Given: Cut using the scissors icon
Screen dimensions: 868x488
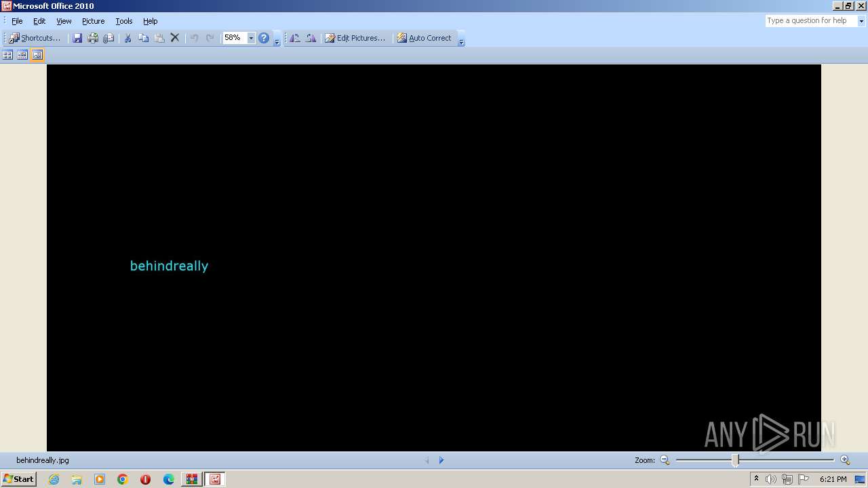Looking at the screenshot, I should [127, 38].
